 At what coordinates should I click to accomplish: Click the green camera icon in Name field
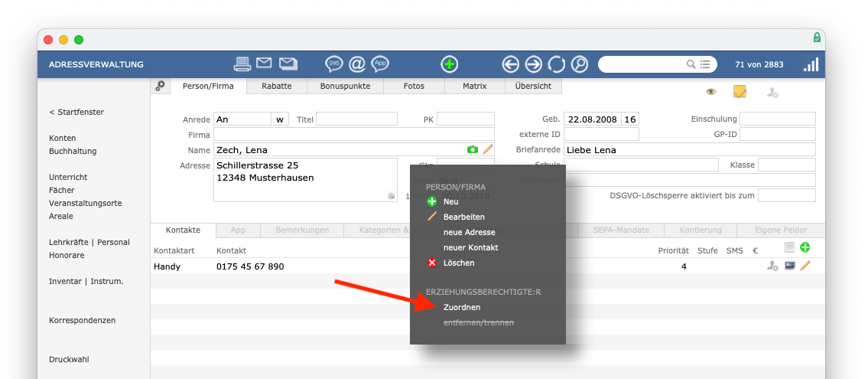pyautogui.click(x=472, y=149)
